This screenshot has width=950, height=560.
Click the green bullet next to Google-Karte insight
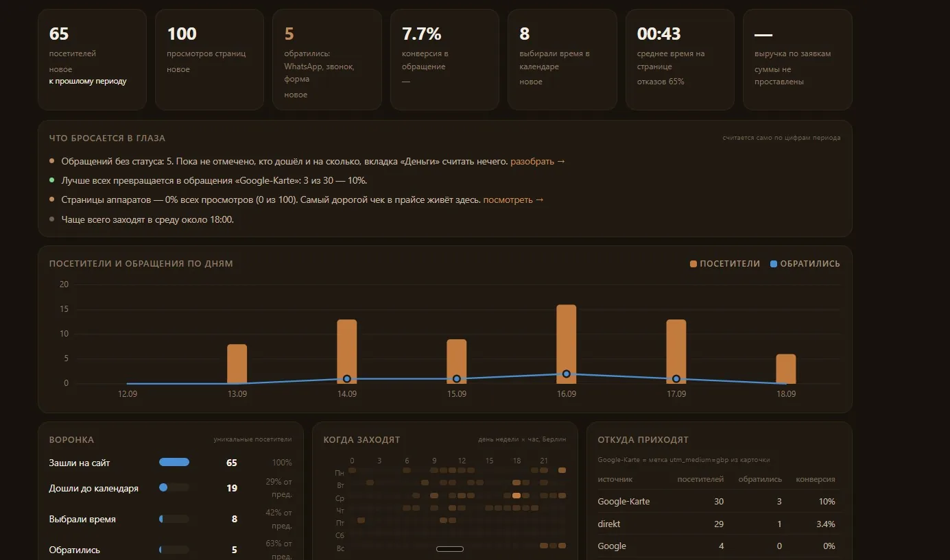point(52,180)
